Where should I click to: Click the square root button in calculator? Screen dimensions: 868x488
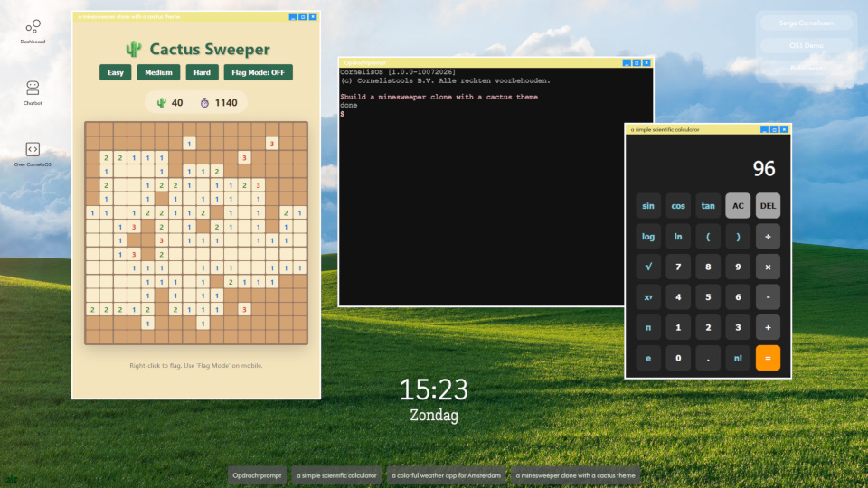(648, 267)
